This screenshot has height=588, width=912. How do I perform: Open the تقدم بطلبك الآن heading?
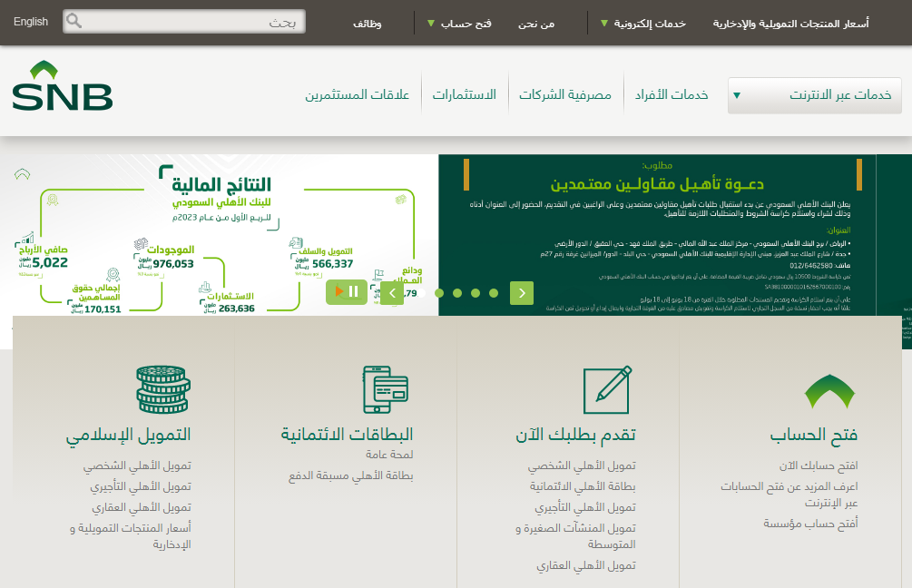click(575, 435)
